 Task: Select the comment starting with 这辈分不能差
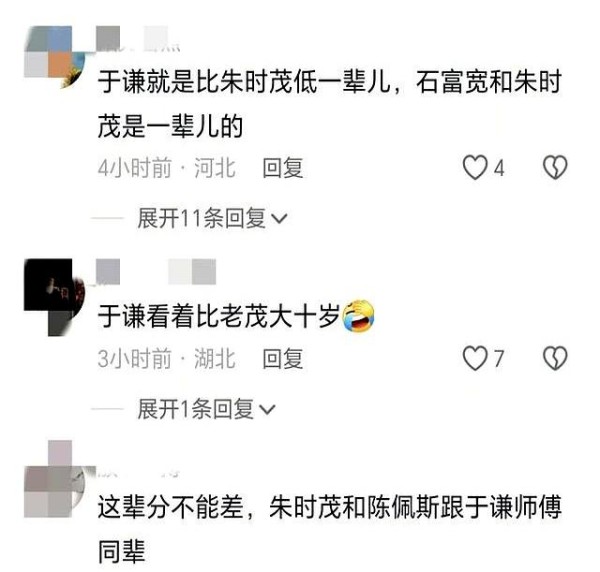pyautogui.click(x=329, y=530)
